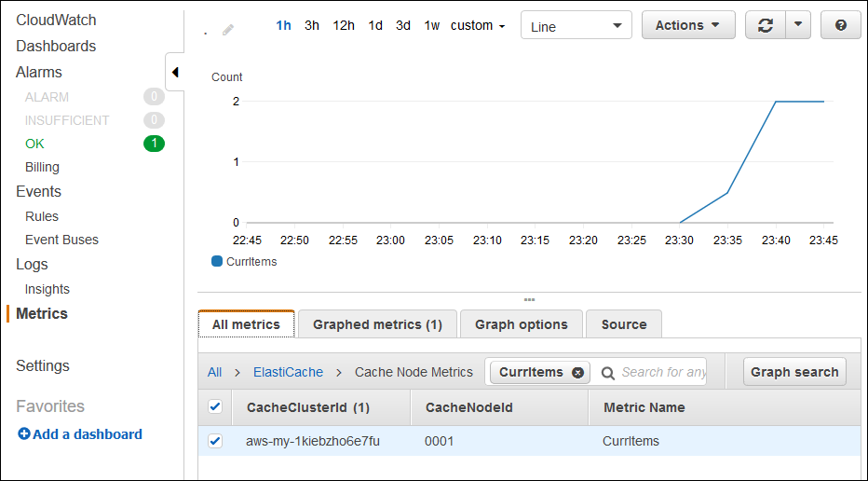
Task: Click plus icon to add a dashboard
Action: 24,434
